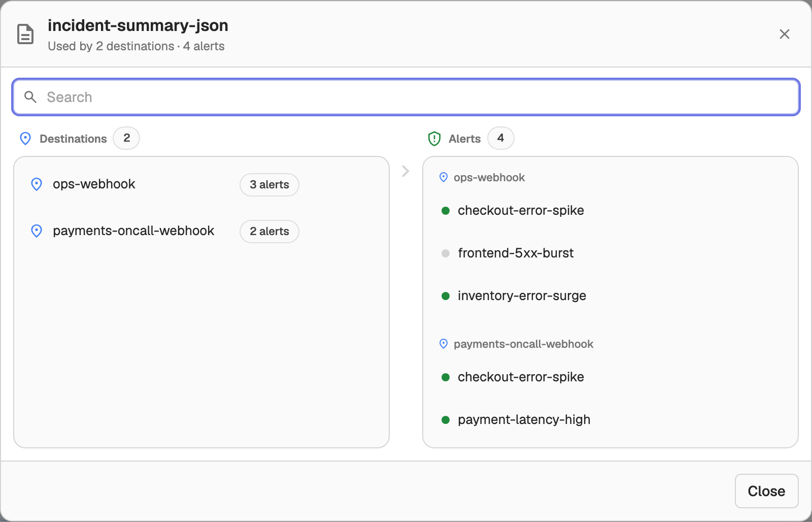Click the Close button
This screenshot has height=522, width=812.
click(766, 491)
